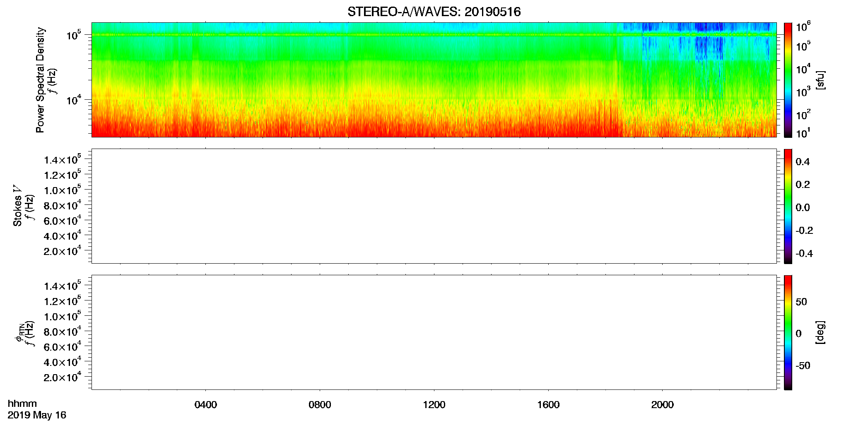Click the rainbow color bar labeled [sfu]
Image resolution: width=868 pixels, height=447 pixels.
[x=788, y=80]
